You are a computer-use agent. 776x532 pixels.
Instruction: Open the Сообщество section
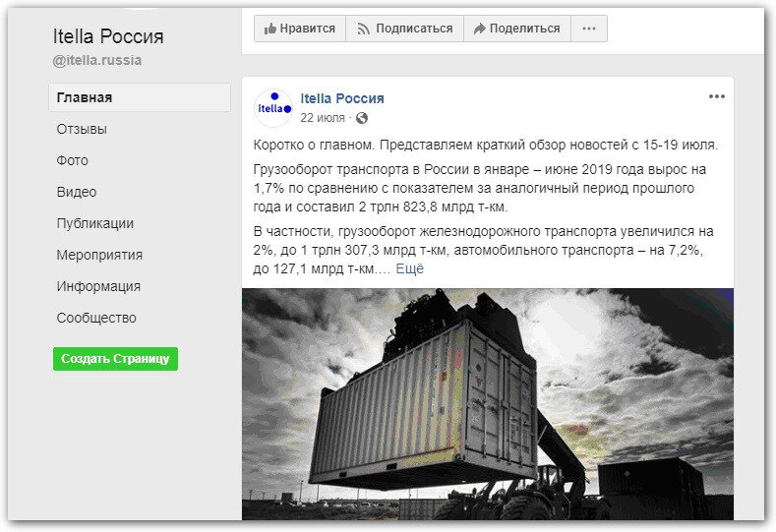pos(96,318)
